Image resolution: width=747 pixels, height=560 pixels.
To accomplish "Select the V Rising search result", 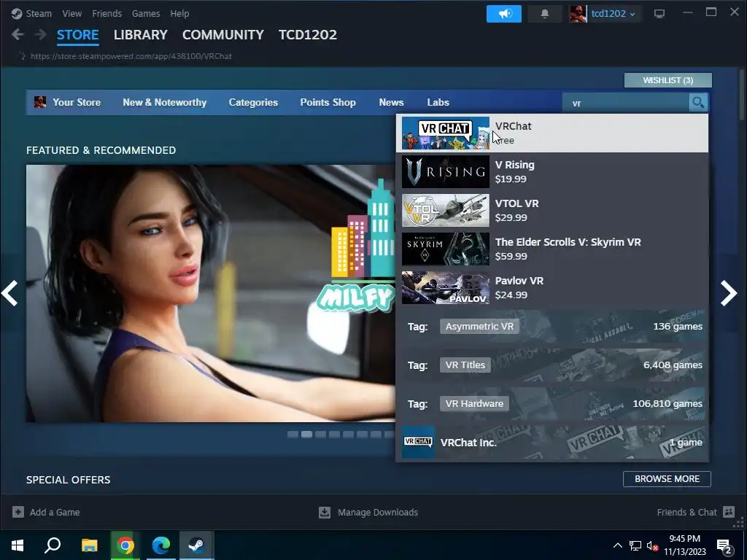I will tap(552, 171).
